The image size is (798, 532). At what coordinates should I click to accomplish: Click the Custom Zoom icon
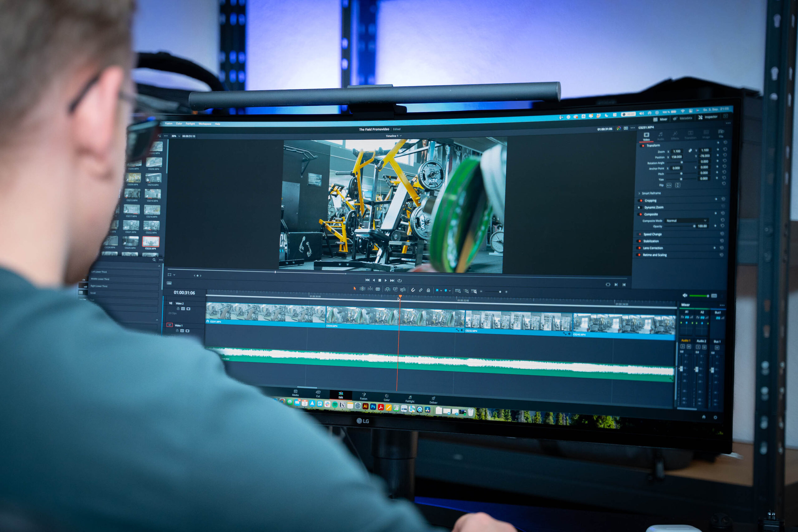(474, 291)
